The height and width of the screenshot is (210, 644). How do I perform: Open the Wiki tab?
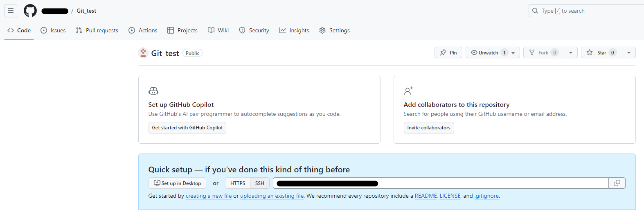[218, 30]
